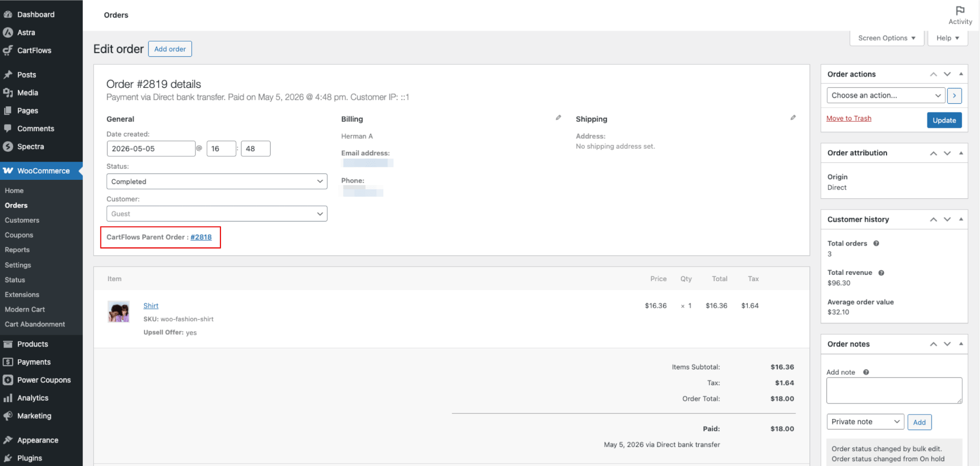Click Total revenue help tooltip icon
This screenshot has height=466, width=980.
pos(881,272)
